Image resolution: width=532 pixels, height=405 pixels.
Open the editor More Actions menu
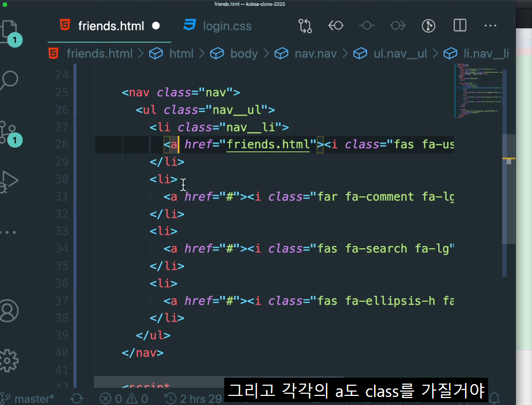490,26
